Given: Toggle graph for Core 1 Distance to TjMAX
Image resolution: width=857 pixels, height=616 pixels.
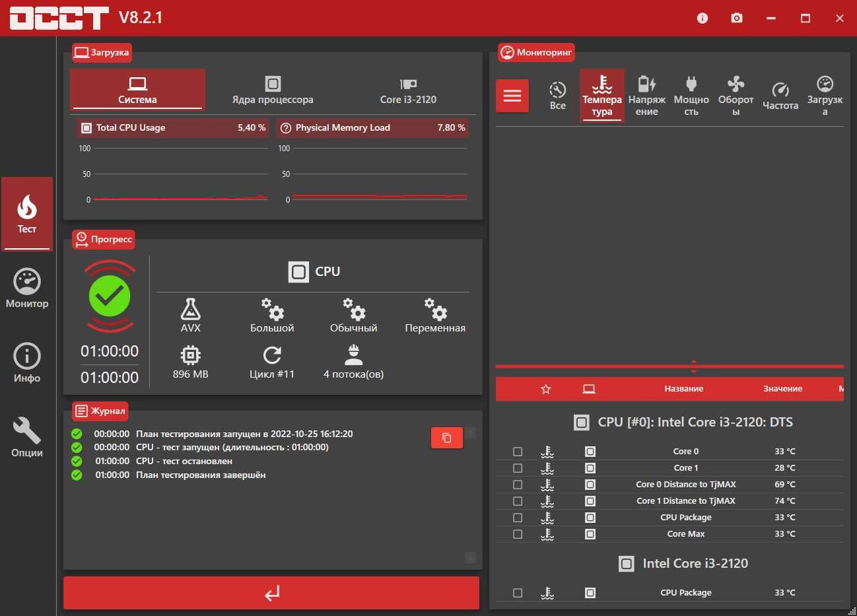Looking at the screenshot, I should click(x=590, y=501).
